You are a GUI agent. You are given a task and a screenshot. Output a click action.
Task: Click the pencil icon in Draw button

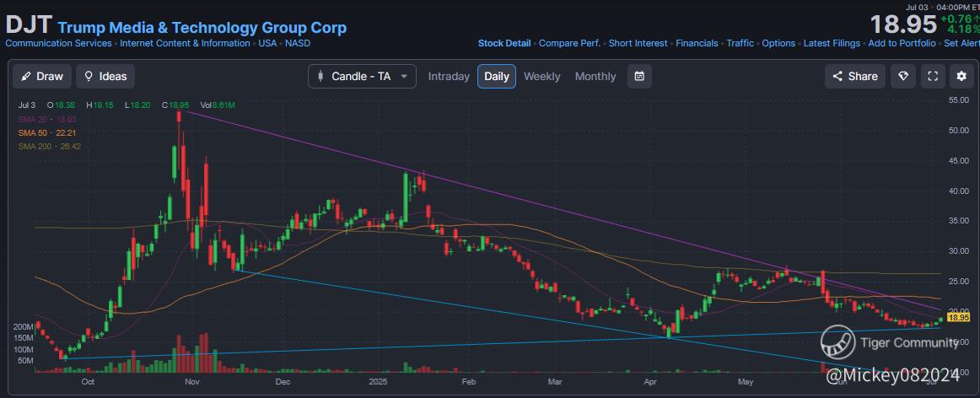[x=25, y=76]
